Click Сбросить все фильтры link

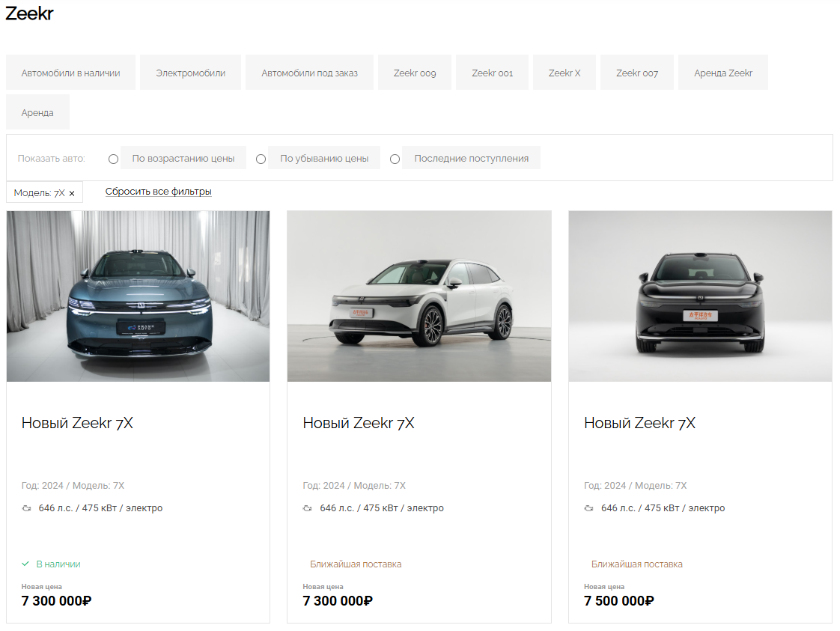(x=159, y=192)
